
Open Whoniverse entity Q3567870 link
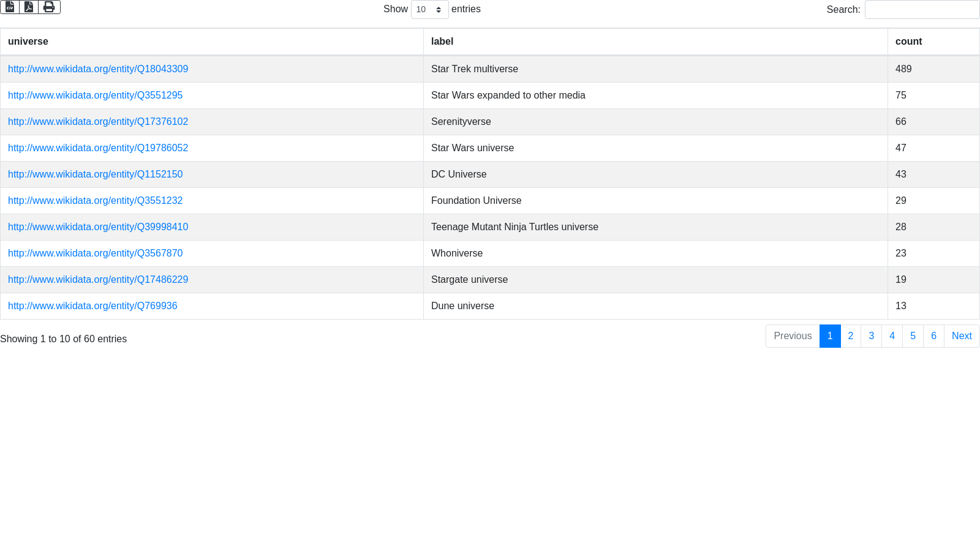[95, 253]
